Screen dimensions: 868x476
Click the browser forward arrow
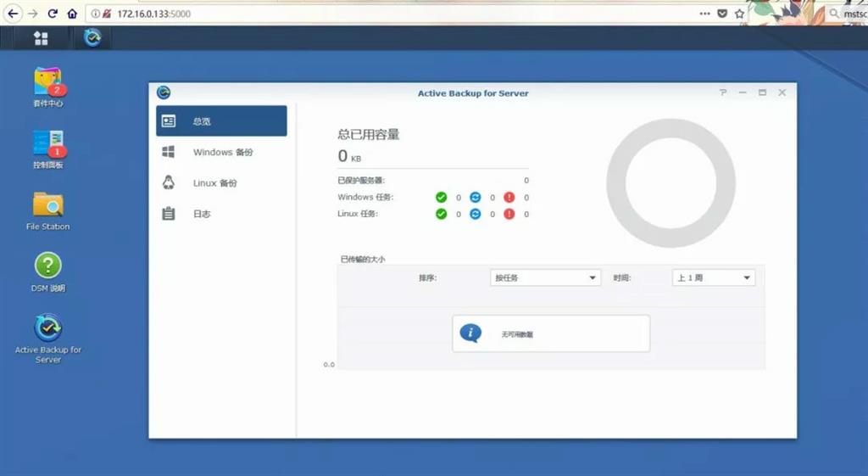[33, 14]
